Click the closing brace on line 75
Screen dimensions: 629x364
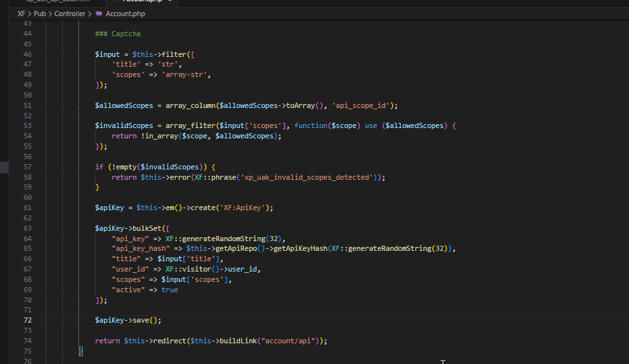(x=81, y=351)
